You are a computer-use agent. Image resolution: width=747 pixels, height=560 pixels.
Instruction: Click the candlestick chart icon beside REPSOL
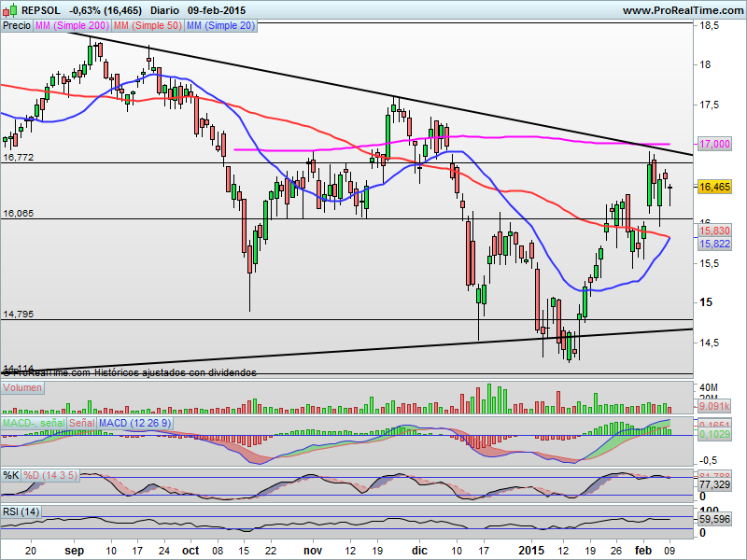(x=10, y=10)
